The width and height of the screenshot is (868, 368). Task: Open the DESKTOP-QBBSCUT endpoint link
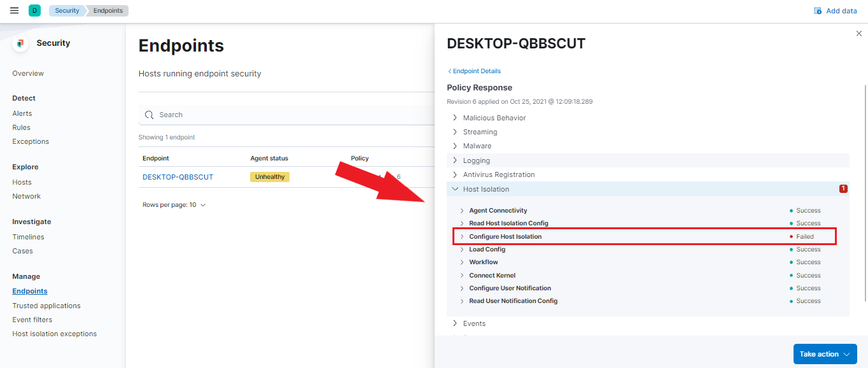(178, 177)
